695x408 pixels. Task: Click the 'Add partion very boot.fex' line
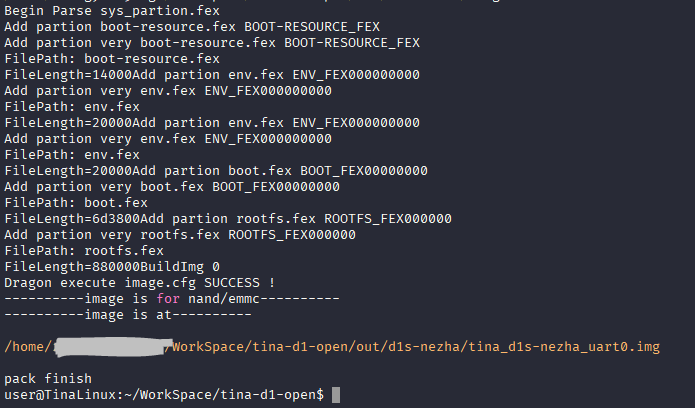point(171,187)
